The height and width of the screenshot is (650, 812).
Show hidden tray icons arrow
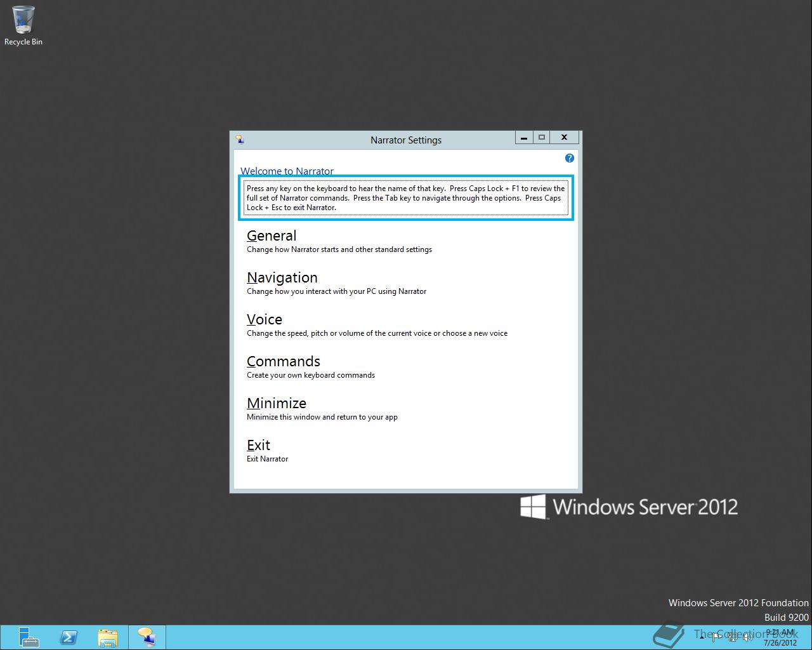click(x=702, y=637)
